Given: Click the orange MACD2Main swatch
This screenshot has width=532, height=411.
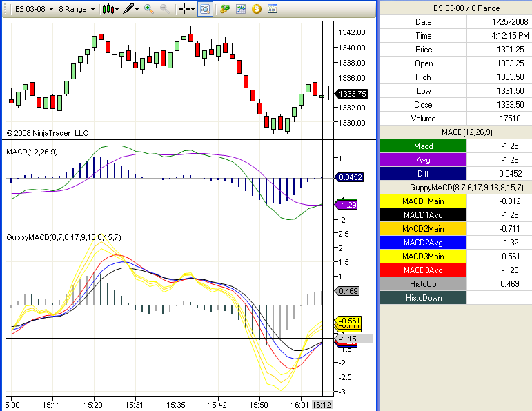Looking at the screenshot, I should [424, 229].
